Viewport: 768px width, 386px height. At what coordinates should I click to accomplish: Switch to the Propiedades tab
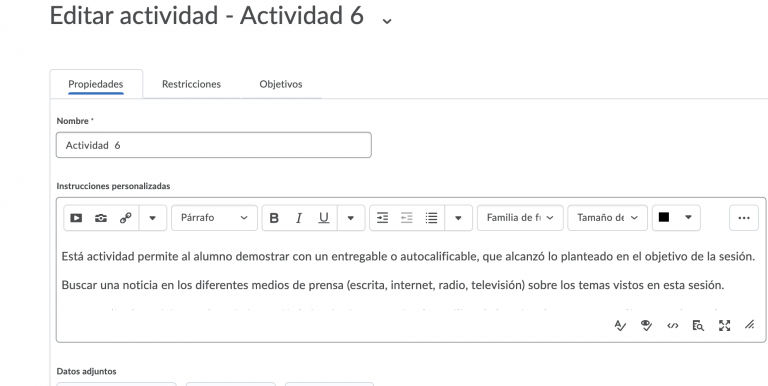(96, 84)
